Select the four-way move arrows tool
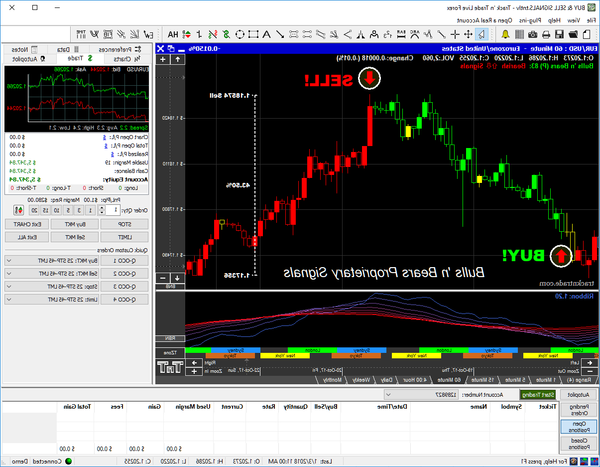The image size is (600, 467). click(468, 35)
